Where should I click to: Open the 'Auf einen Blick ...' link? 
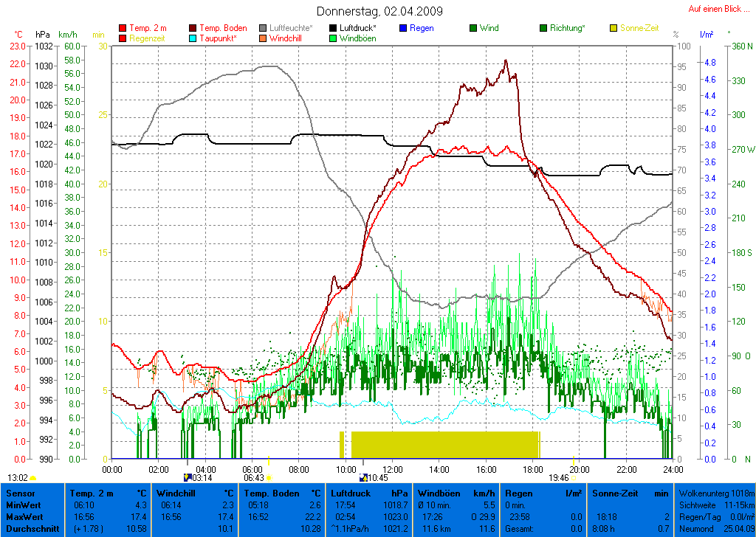coord(714,9)
